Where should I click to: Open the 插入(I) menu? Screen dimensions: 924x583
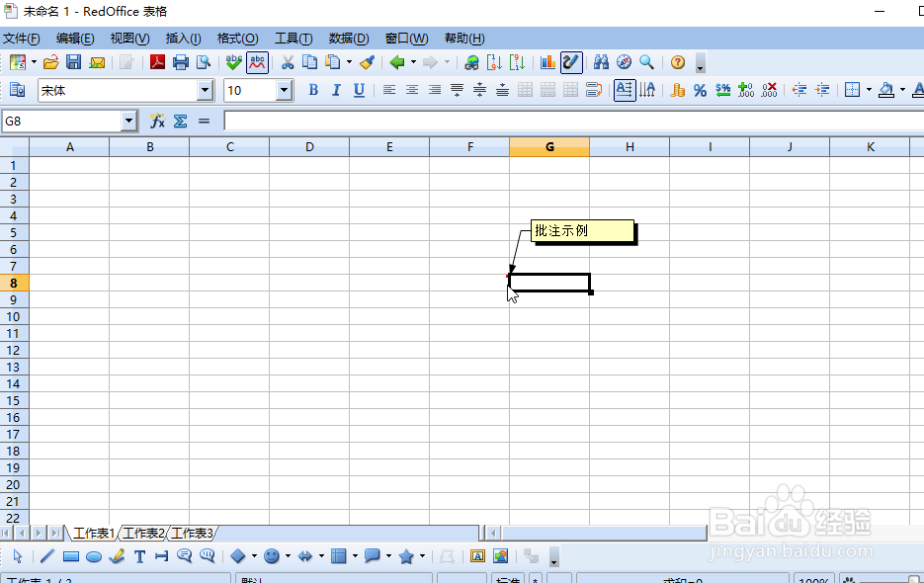[183, 39]
